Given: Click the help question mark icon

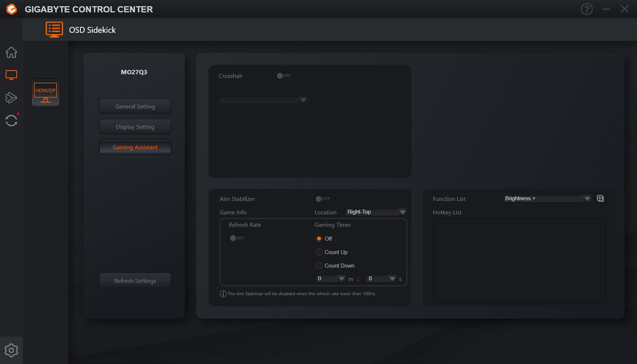Looking at the screenshot, I should 586,9.
